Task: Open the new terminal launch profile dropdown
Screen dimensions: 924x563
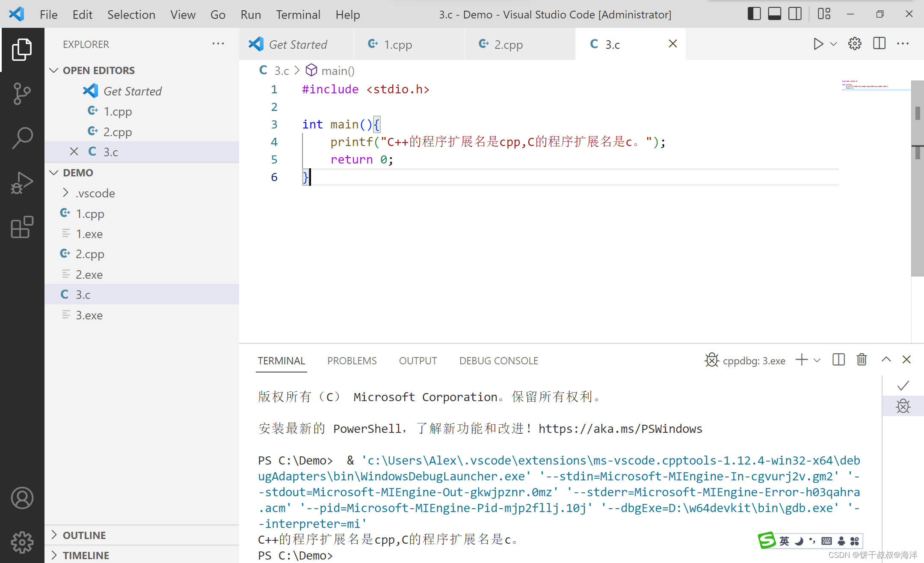Action: 817,360
